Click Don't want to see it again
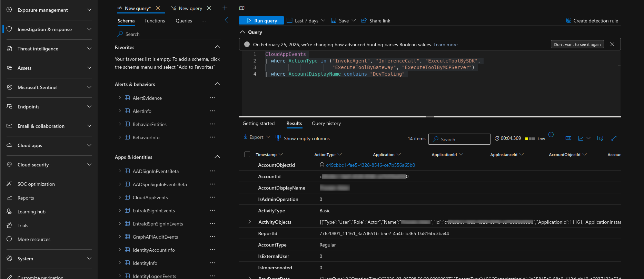Viewport: 644px width, 279px height. pos(577,44)
